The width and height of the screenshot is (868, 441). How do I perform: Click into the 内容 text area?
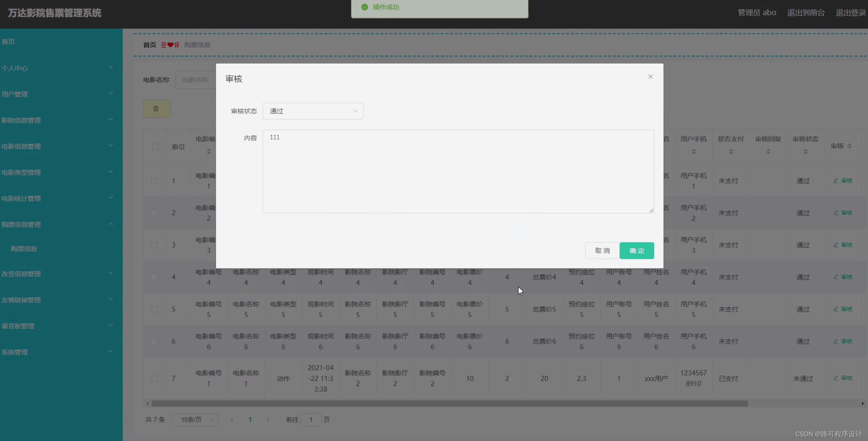[458, 171]
